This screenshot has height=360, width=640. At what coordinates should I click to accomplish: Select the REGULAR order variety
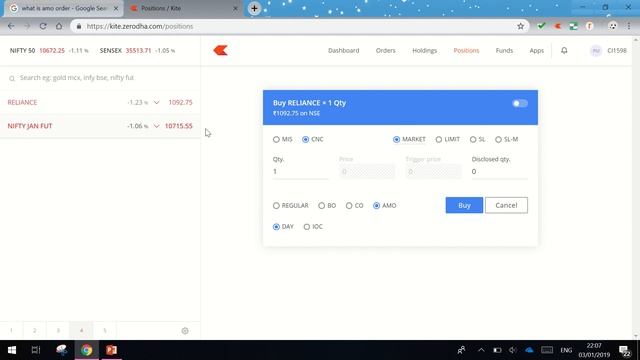tap(291, 205)
